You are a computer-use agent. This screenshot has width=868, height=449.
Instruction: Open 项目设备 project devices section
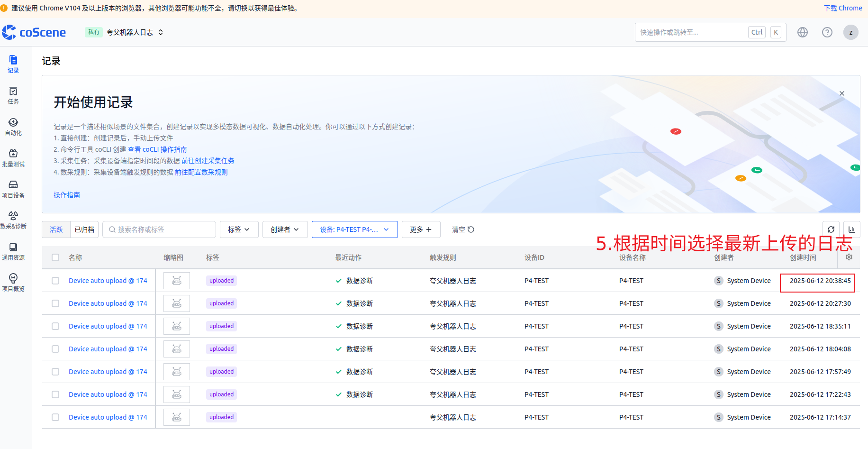[x=13, y=189]
